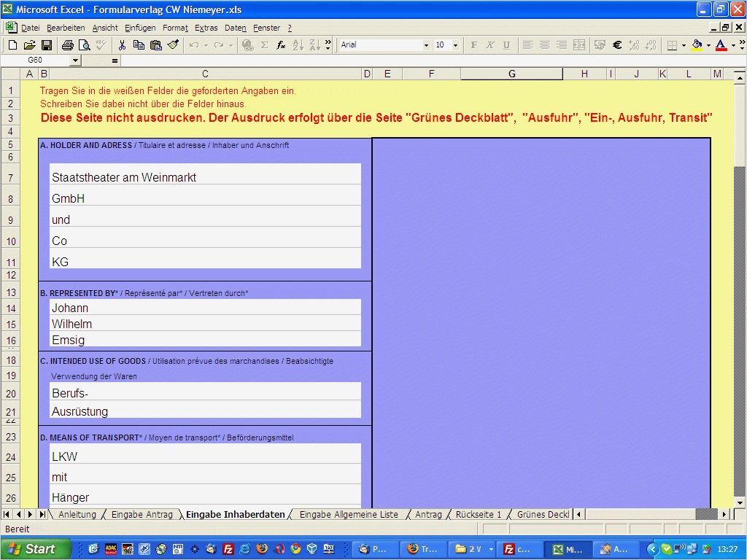Screen dimensions: 747x560
Task: Click the Paste icon
Action: pos(156,45)
